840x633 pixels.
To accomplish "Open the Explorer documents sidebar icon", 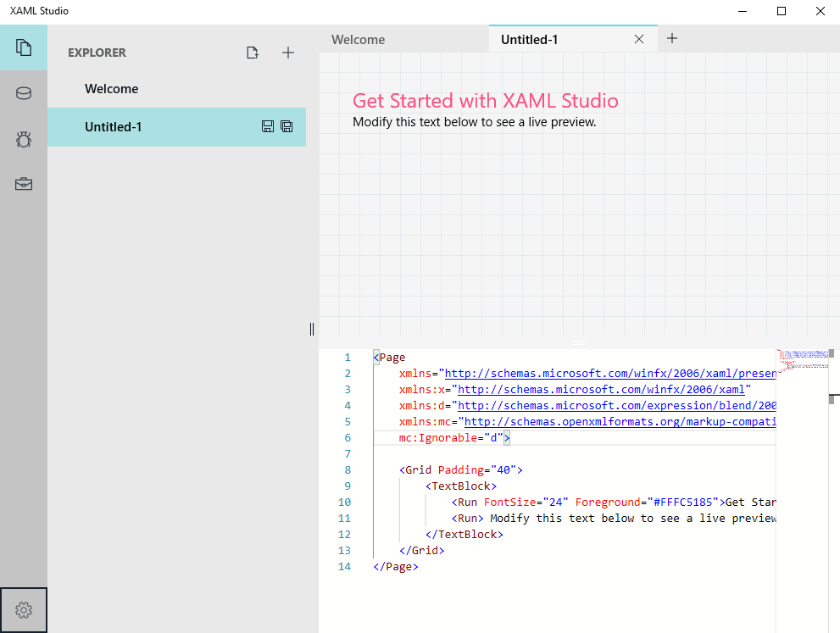I will tap(24, 47).
